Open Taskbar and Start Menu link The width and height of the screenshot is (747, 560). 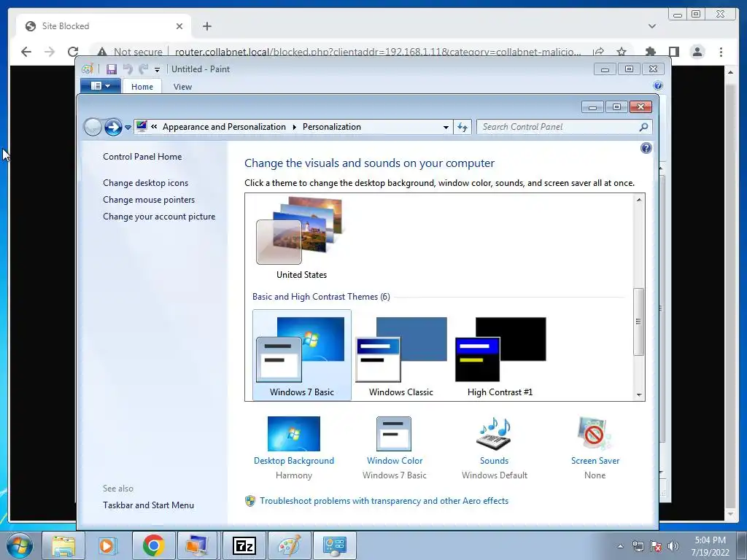(148, 505)
